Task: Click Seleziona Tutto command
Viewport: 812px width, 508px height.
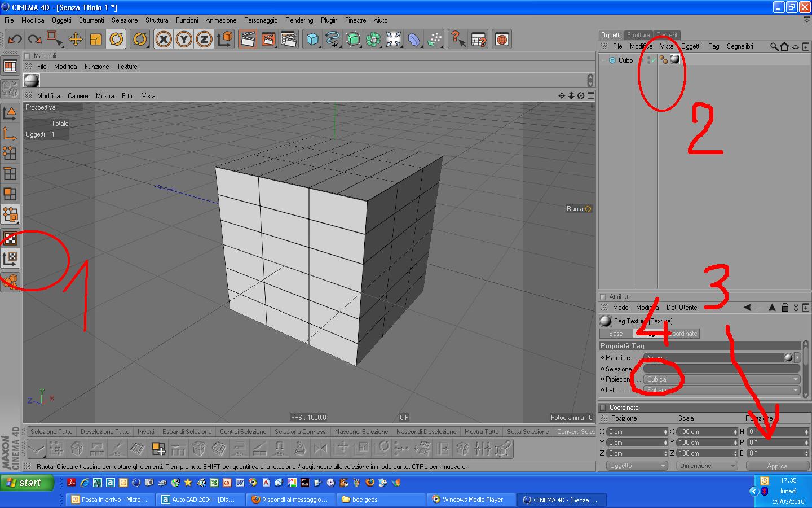Action: click(x=51, y=432)
